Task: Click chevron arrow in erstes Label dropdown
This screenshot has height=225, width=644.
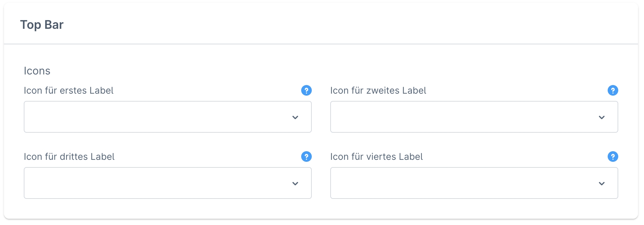Action: pos(295,117)
